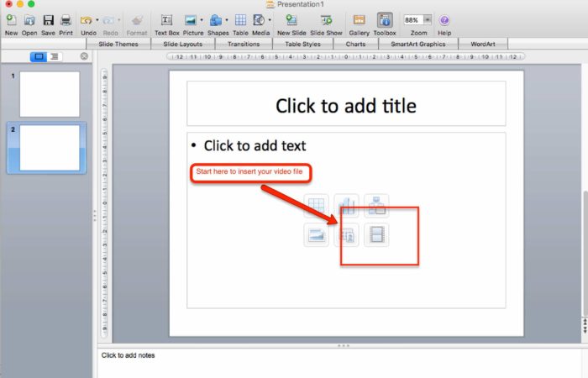Click the Insert Chart placeholder icon

click(x=346, y=206)
